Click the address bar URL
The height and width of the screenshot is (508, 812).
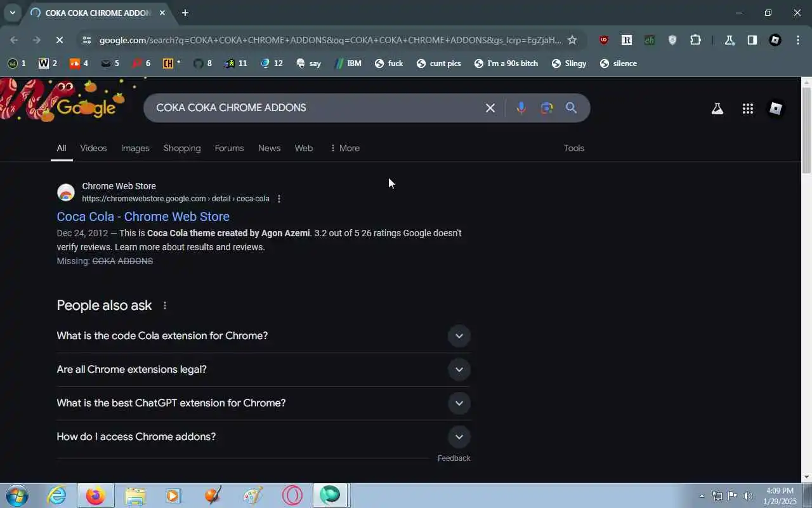pos(330,40)
